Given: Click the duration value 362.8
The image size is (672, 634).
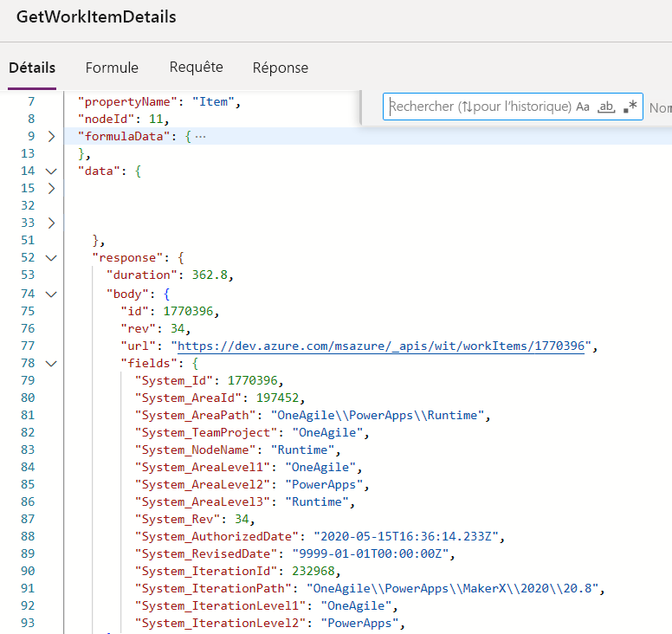Looking at the screenshot, I should point(210,275).
